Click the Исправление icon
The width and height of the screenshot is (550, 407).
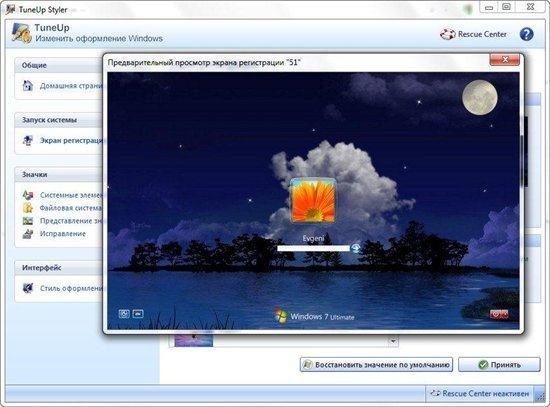point(28,234)
